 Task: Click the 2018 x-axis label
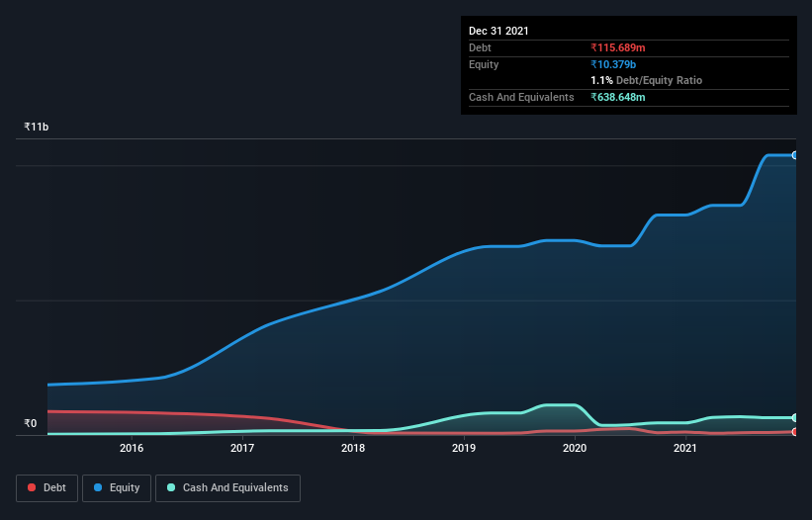pos(353,448)
